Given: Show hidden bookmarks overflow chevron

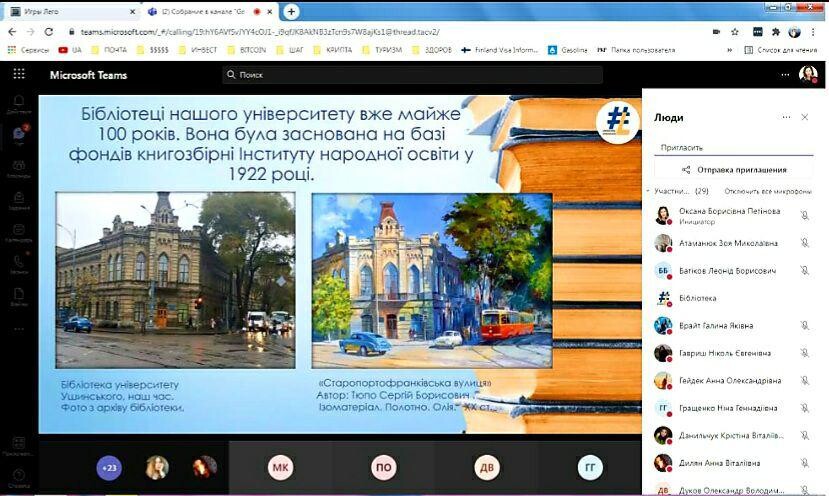Looking at the screenshot, I should point(729,50).
